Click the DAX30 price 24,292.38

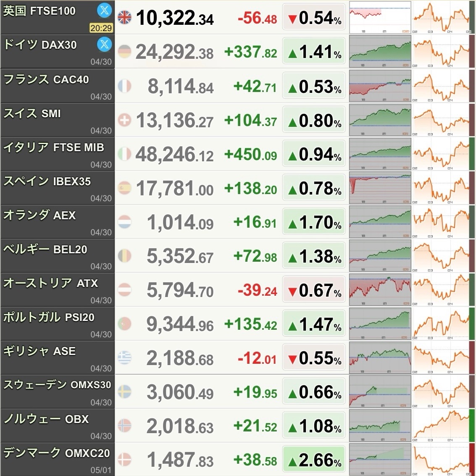coord(174,52)
